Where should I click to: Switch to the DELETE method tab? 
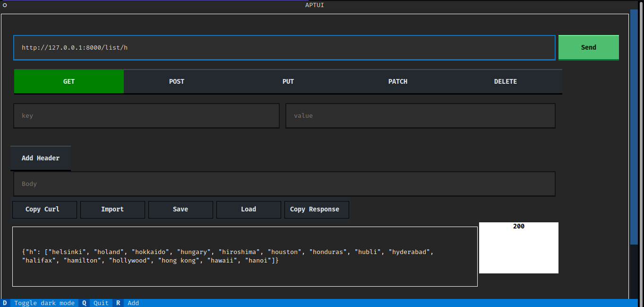506,81
